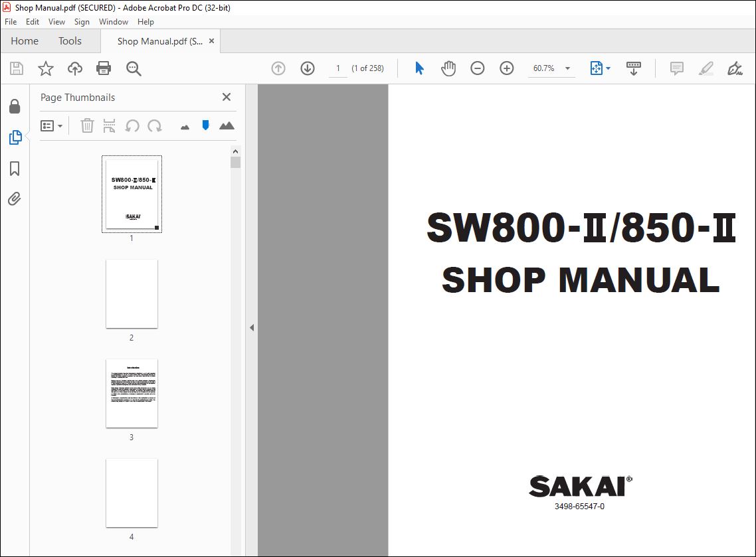Viewport: 756px width, 557px height.
Task: Add a comment sticky note icon
Action: 677,68
